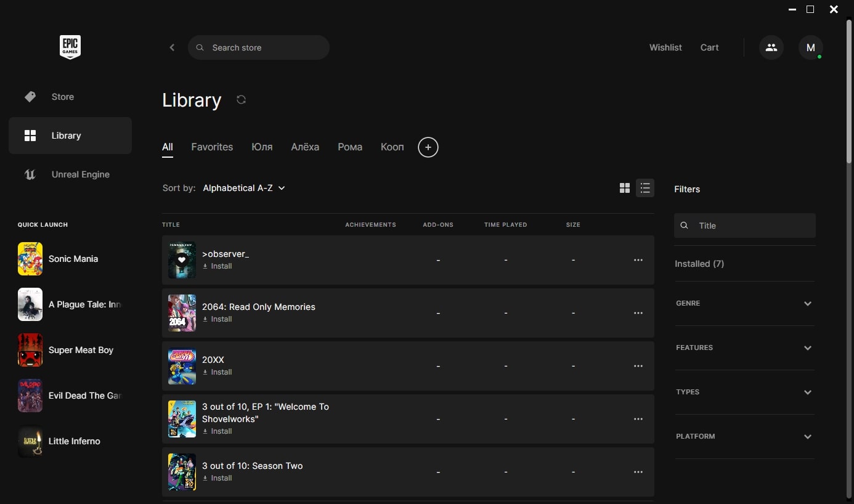The height and width of the screenshot is (504, 854).
Task: Open account menu avatar M
Action: 811,47
